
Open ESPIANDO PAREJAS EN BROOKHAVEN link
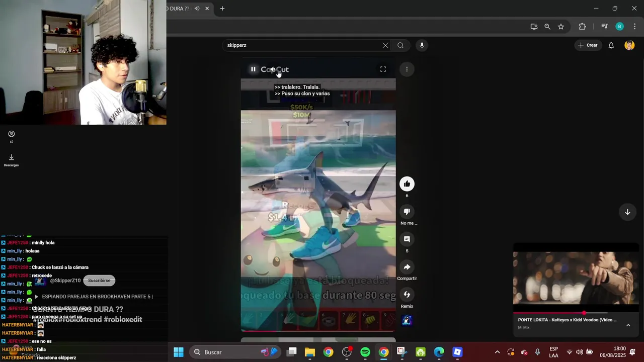[x=97, y=297]
